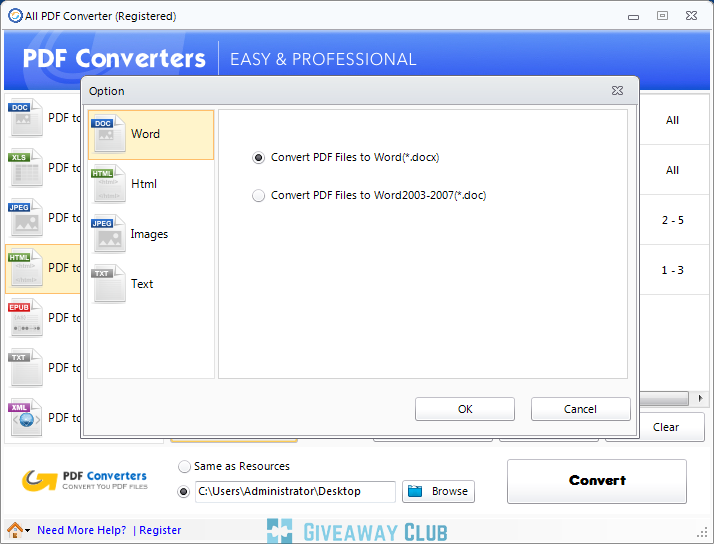
Task: Select the Word category in Option dialog
Action: pos(151,135)
